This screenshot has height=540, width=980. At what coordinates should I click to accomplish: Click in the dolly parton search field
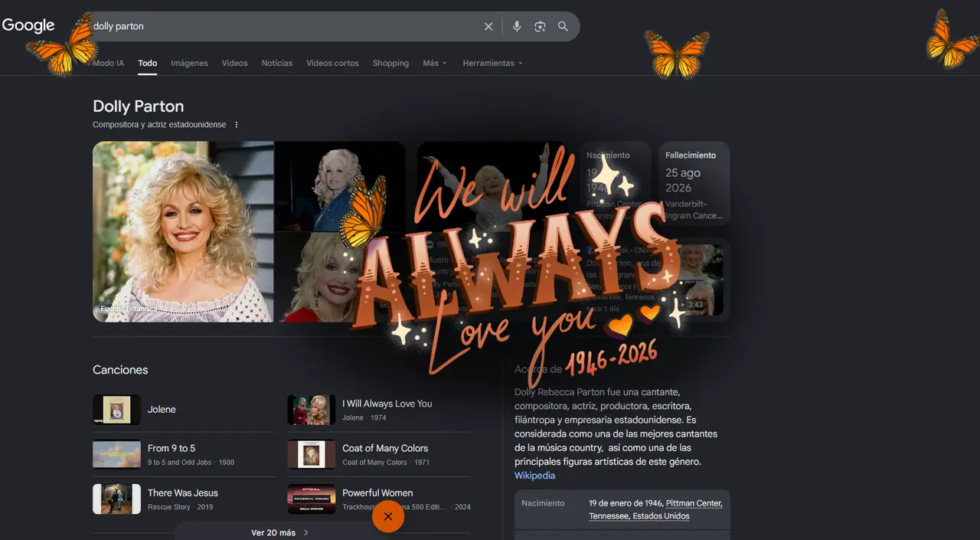tap(283, 26)
